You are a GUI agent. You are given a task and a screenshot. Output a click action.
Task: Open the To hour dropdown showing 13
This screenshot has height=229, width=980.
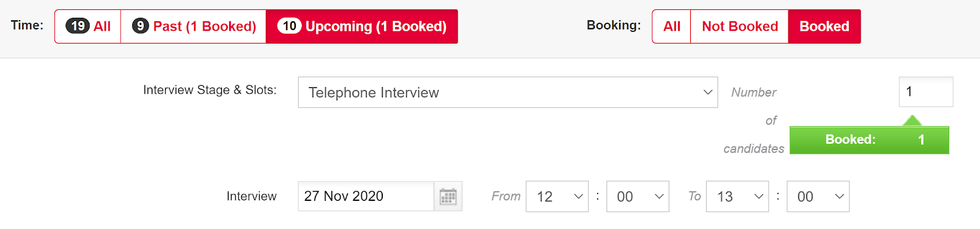coord(737,197)
